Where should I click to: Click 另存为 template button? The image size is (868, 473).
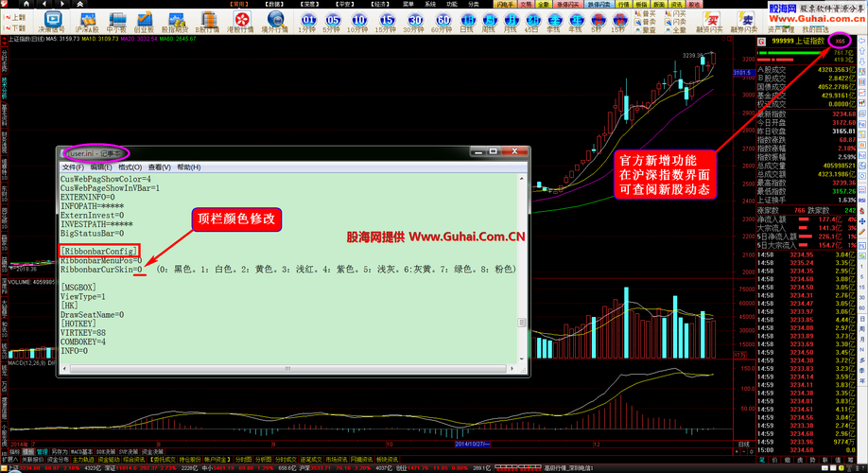click(60, 452)
